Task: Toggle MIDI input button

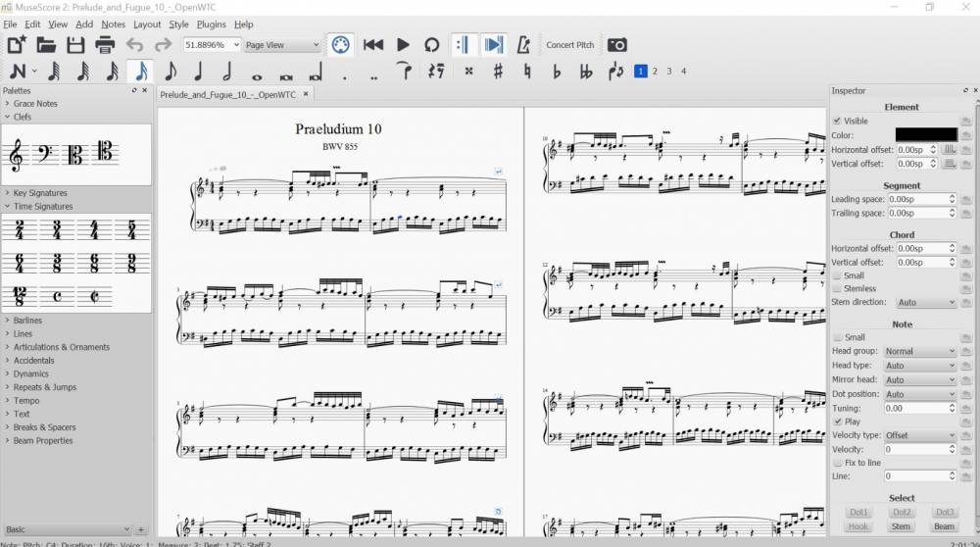Action: click(x=341, y=45)
